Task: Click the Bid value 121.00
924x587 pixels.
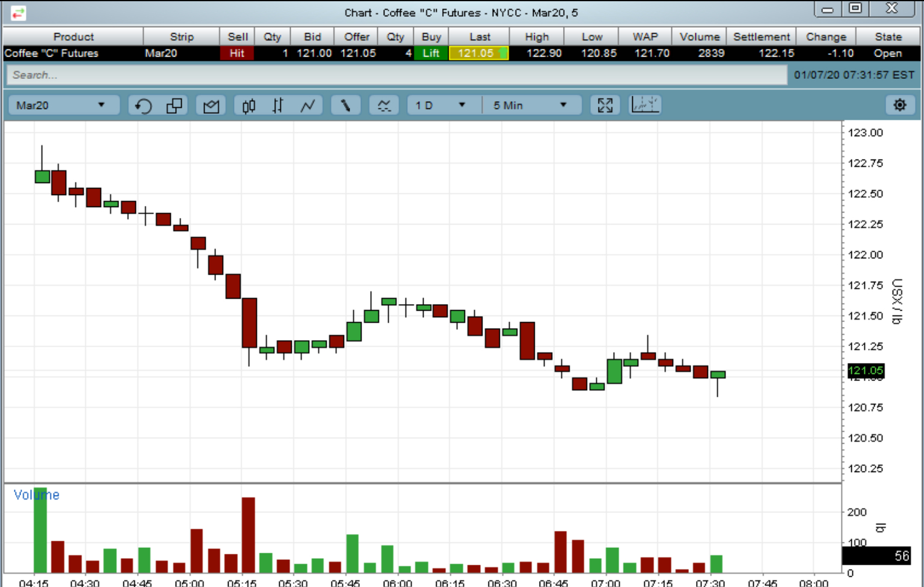Action: pos(314,53)
